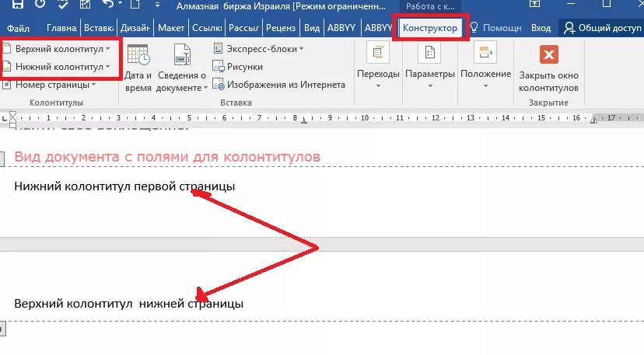644x355 pixels.
Task: Click the new blank document icon
Action: tap(135, 4)
